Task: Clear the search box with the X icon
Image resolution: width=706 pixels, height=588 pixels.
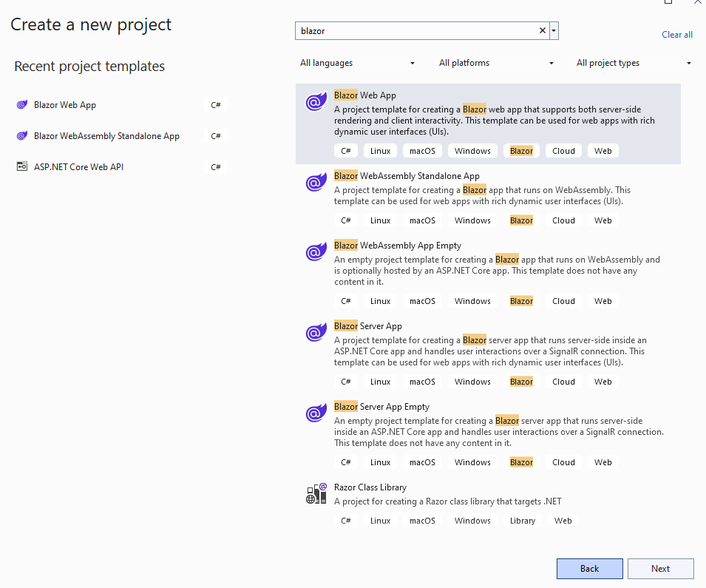Action: coord(543,30)
